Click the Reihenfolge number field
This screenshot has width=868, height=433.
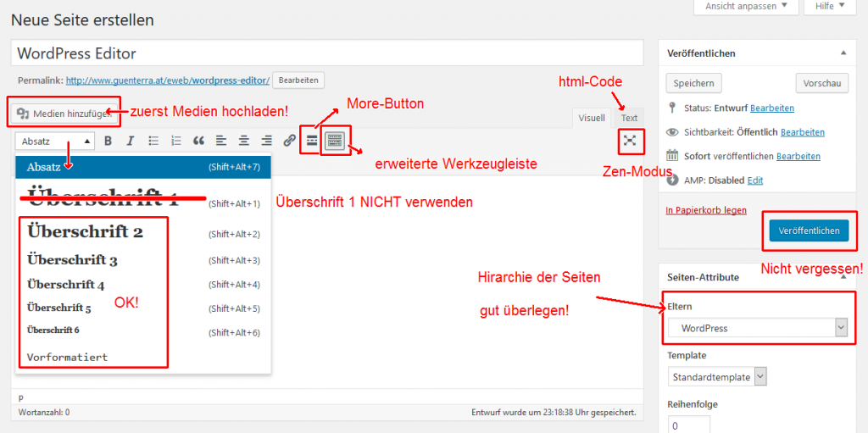coord(688,425)
